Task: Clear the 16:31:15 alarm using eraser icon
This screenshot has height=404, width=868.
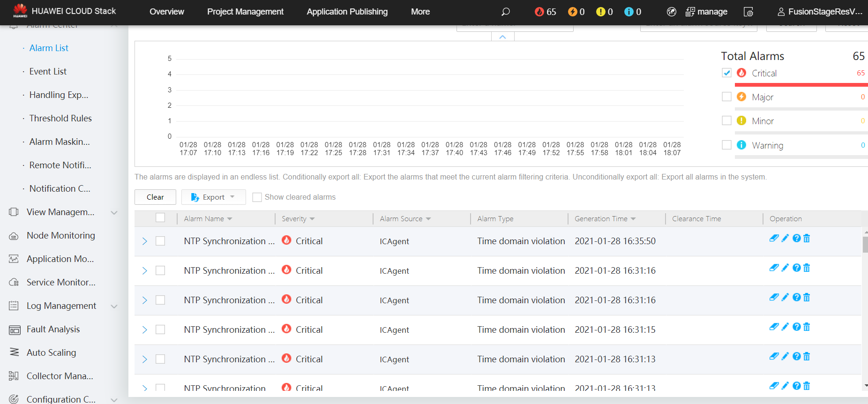Action: tap(774, 327)
